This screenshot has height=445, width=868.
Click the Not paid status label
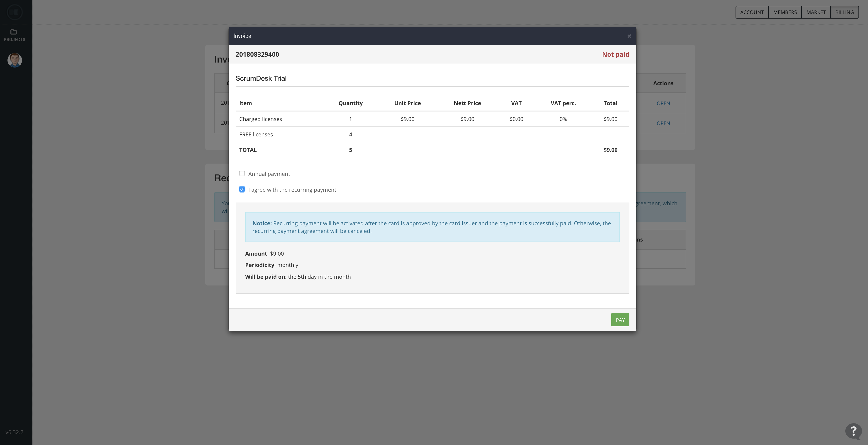(x=615, y=55)
